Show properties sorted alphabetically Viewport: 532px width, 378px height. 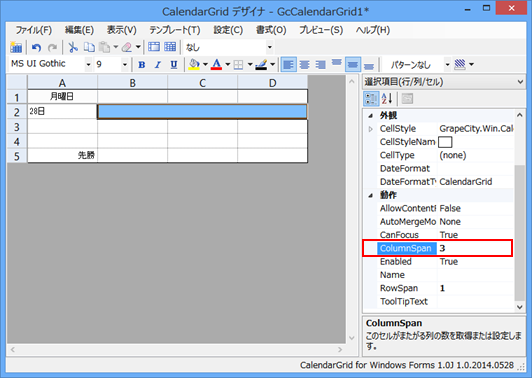tap(387, 99)
